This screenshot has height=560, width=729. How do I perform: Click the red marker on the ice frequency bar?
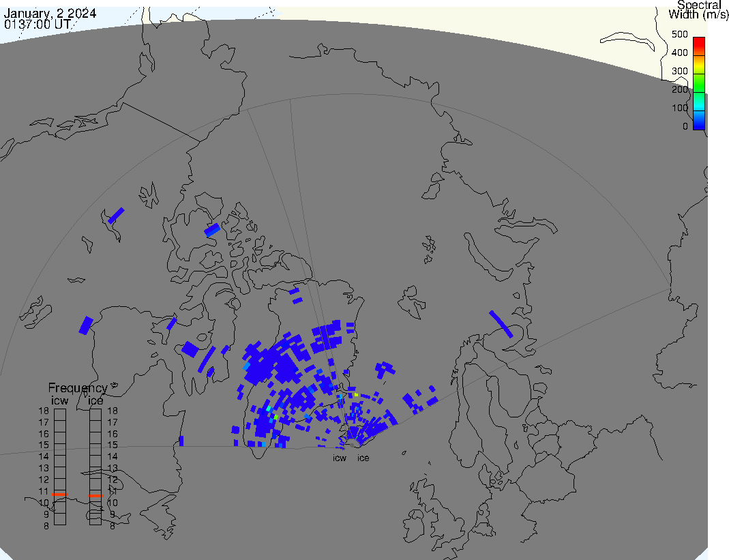tap(95, 496)
